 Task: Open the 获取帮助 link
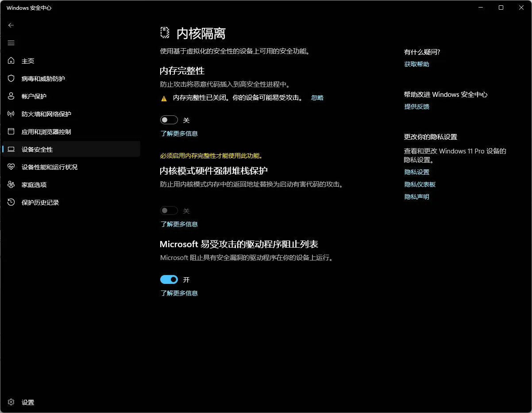(x=416, y=64)
